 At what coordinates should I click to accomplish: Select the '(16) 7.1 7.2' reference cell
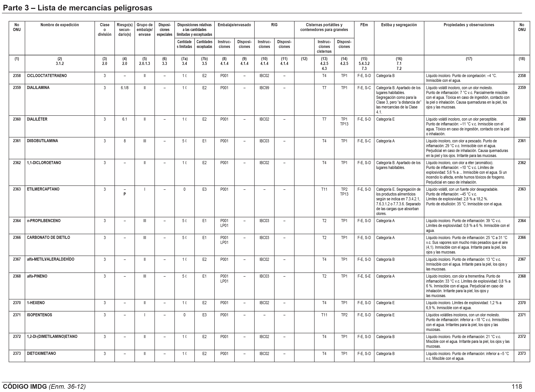coord(399,63)
